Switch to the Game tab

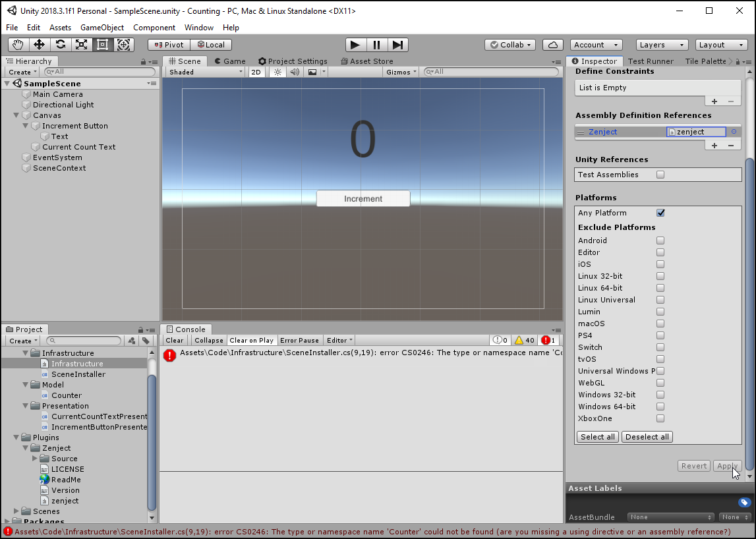click(x=229, y=61)
